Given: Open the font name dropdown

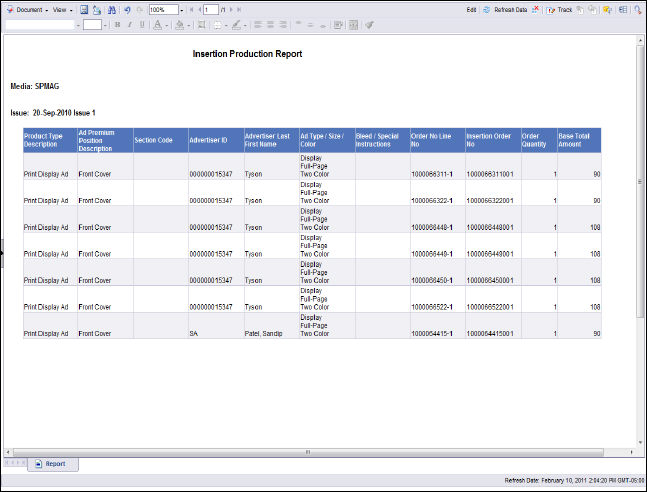Looking at the screenshot, I should click(x=77, y=24).
